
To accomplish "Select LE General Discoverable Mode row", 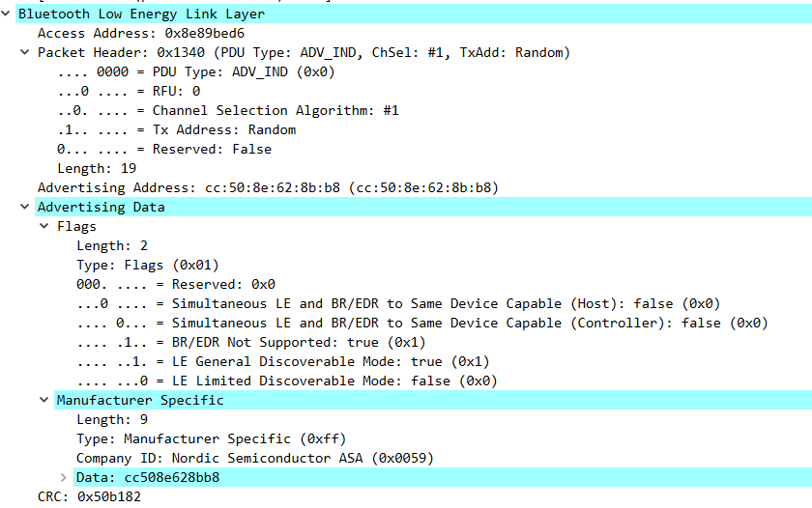I will coord(283,361).
